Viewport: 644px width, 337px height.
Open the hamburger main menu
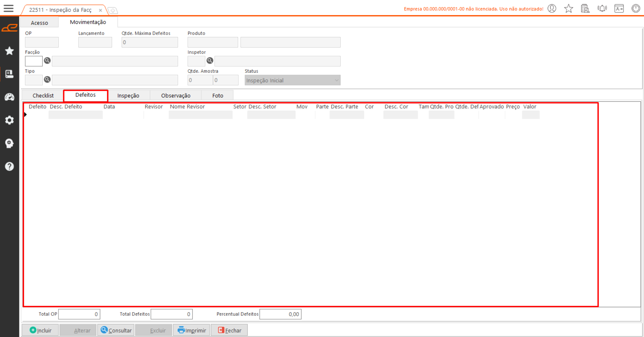click(9, 8)
